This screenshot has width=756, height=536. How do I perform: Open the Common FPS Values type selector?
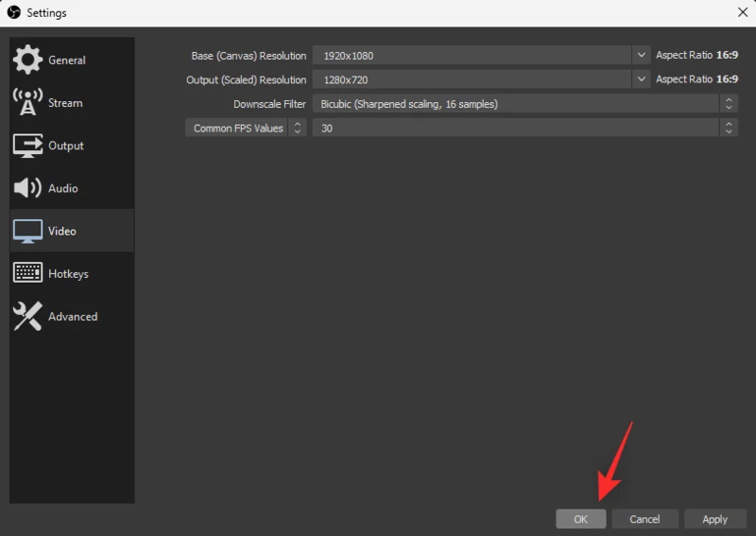coord(246,128)
